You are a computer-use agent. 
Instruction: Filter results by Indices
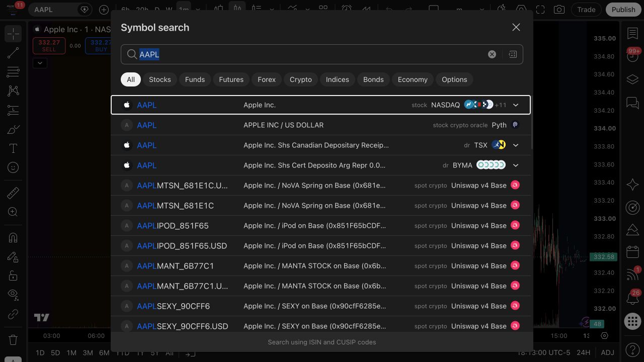(338, 79)
